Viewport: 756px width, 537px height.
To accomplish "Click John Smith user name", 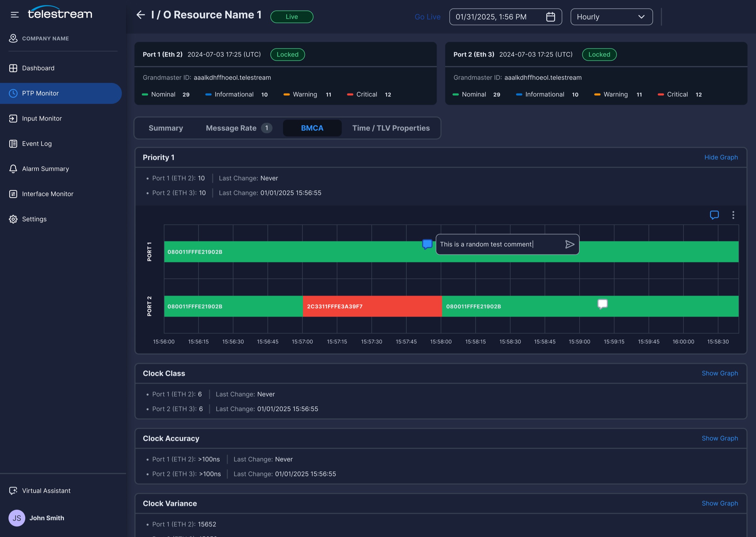I will (x=47, y=518).
